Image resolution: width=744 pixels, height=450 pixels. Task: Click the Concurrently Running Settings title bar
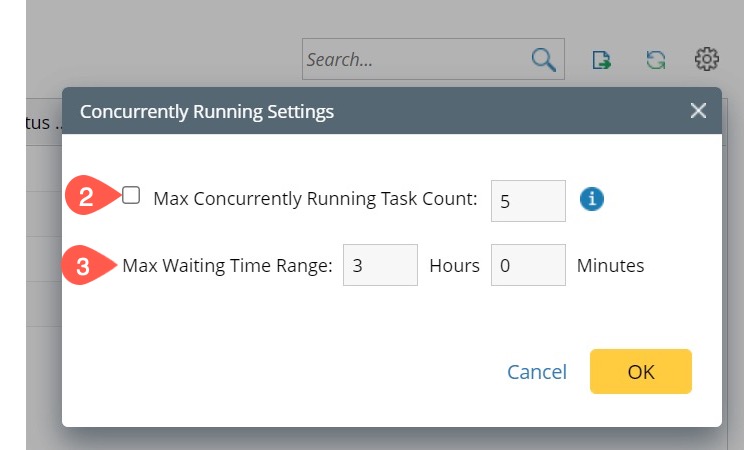(x=300, y=111)
